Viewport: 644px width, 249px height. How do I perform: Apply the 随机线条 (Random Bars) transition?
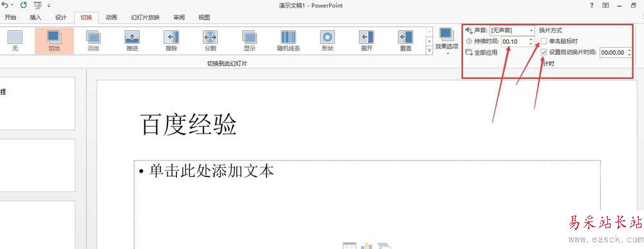point(289,41)
